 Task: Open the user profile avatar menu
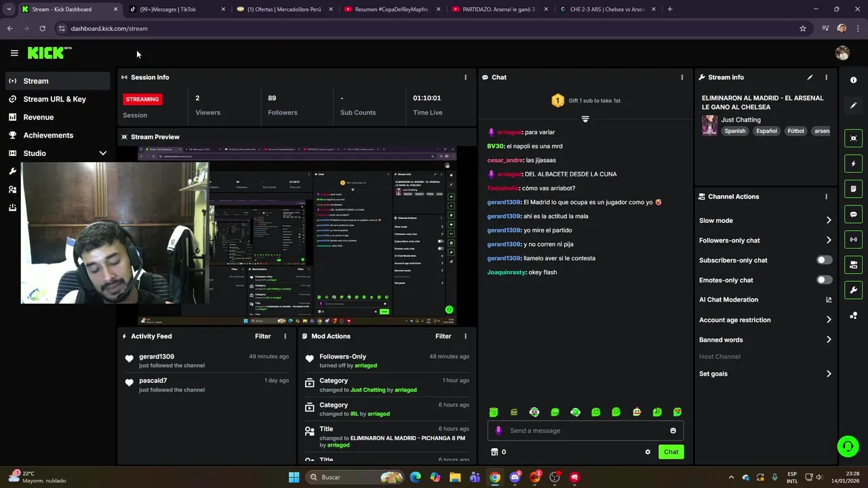842,53
